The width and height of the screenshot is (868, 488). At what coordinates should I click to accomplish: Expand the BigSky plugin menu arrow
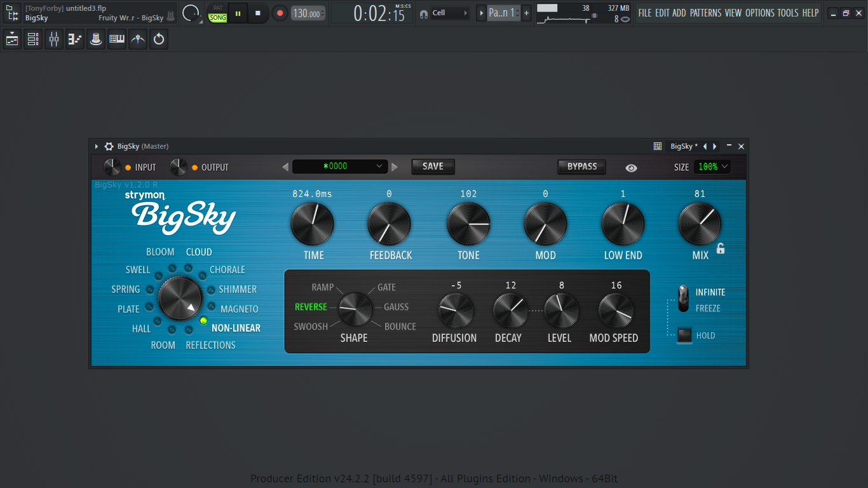click(97, 146)
